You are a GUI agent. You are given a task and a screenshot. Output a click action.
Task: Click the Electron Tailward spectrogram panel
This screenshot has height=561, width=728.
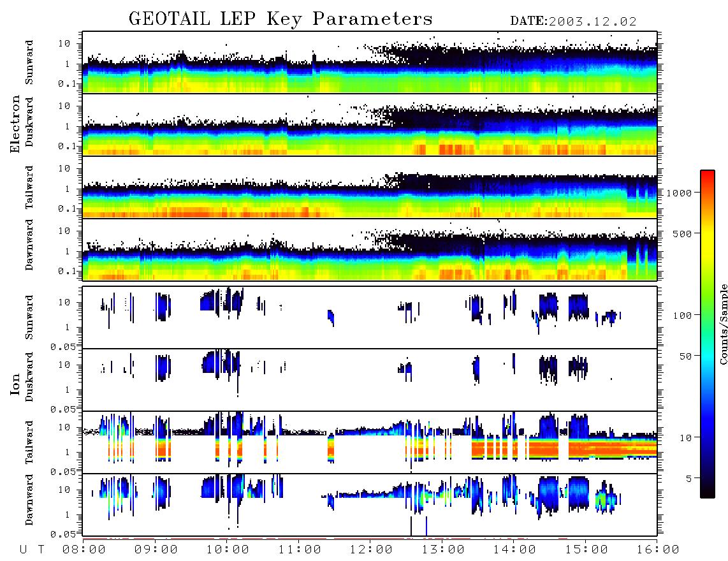tap(370, 187)
